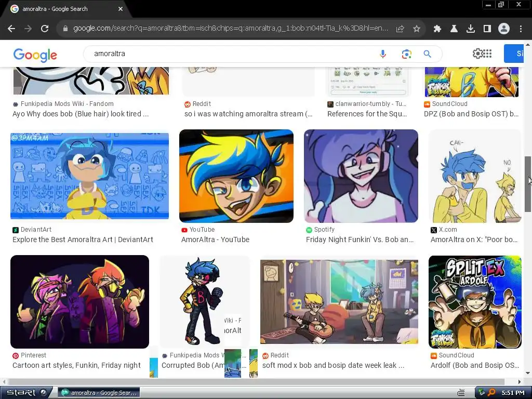This screenshot has height=399, width=532.
Task: Open the on-screen keyboard tray icon
Action: tap(461, 393)
